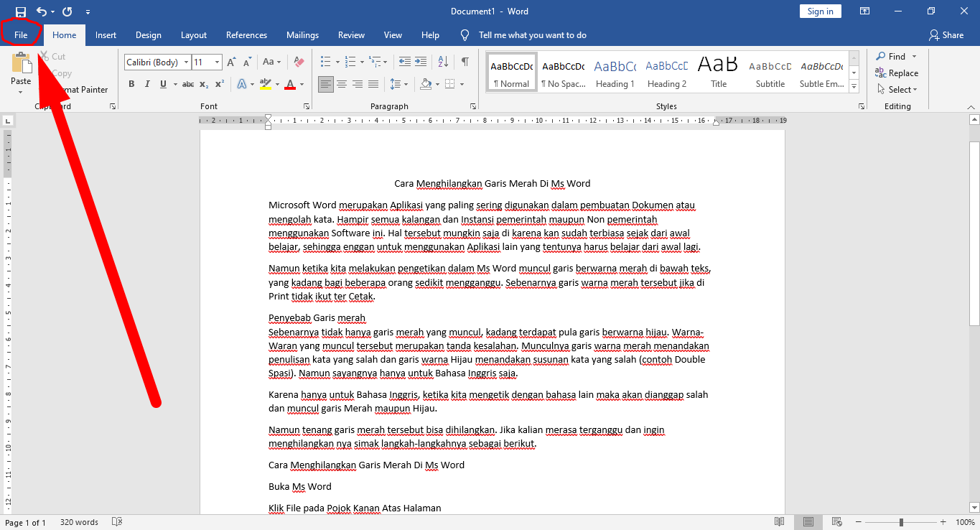Screen dimensions: 980x530
Task: Decrease paragraph indent
Action: 405,62
